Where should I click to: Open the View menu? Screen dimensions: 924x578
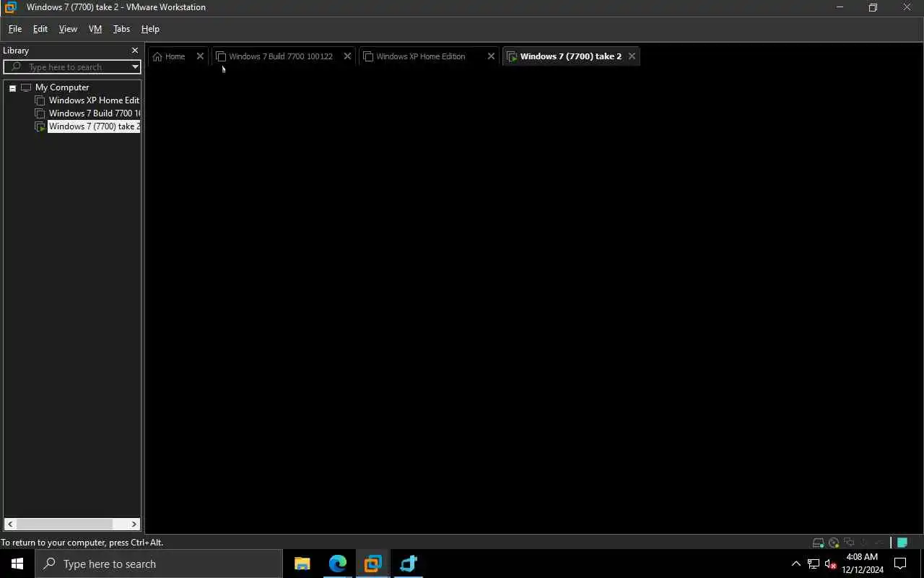click(x=68, y=29)
